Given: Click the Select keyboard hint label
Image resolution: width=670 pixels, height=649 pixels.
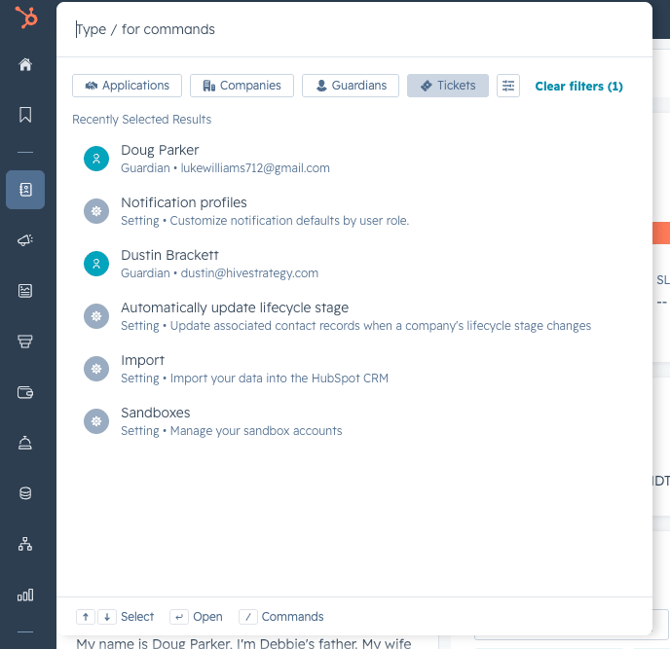Looking at the screenshot, I should (137, 617).
